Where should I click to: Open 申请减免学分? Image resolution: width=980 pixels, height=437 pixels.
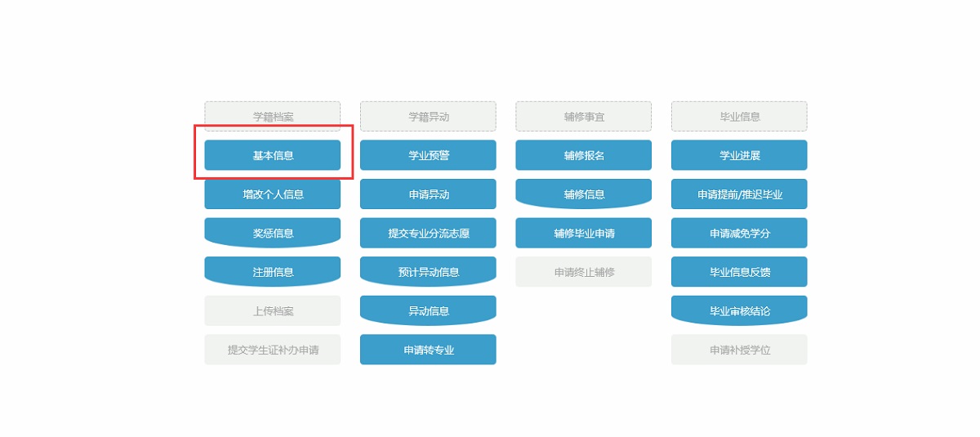739,233
